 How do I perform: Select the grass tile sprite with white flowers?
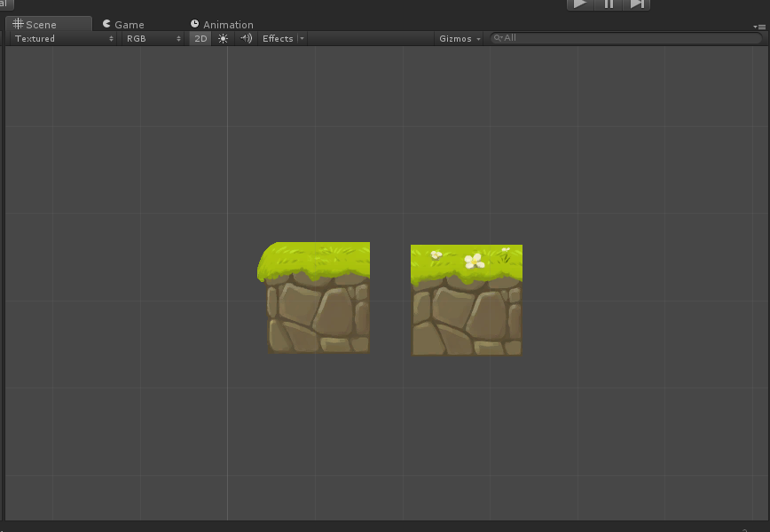click(x=467, y=299)
